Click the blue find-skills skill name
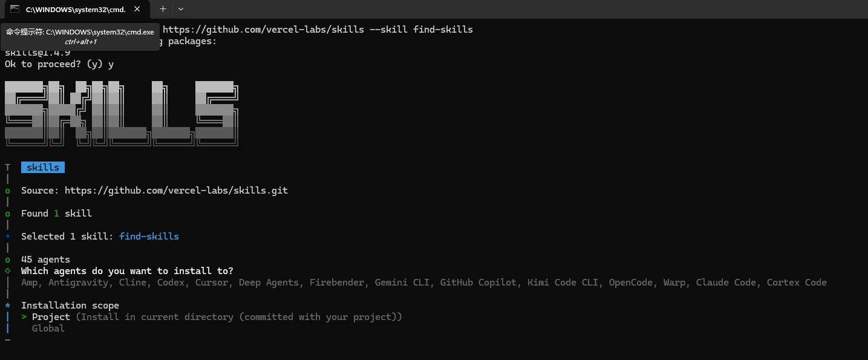 point(149,237)
